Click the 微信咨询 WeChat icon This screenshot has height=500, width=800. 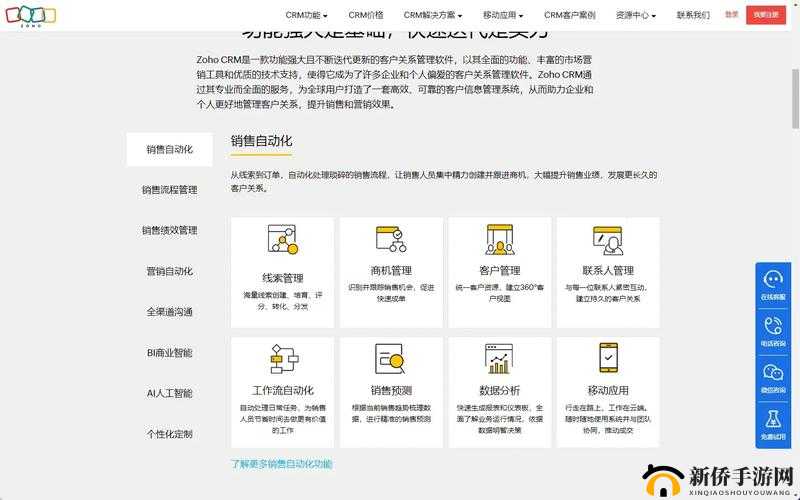[773, 372]
